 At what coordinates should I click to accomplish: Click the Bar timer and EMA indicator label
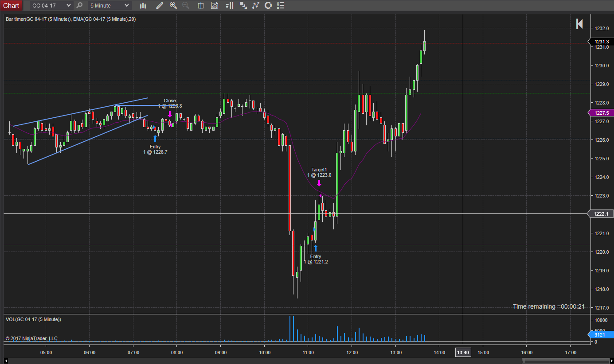70,19
